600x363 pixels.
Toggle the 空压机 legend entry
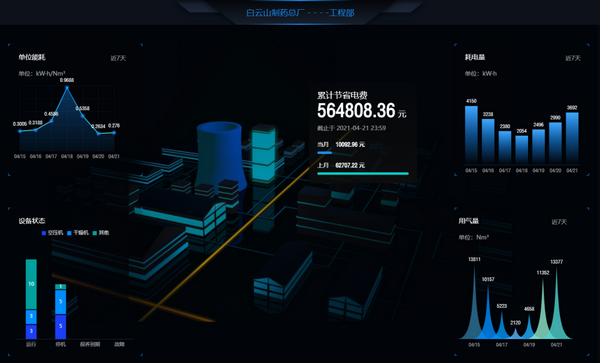(52, 233)
